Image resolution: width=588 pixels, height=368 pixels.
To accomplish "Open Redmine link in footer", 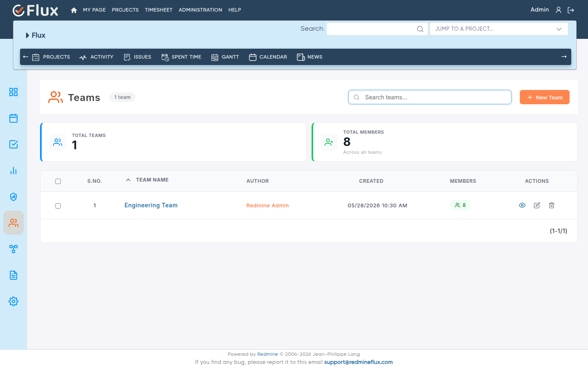I will click(267, 354).
